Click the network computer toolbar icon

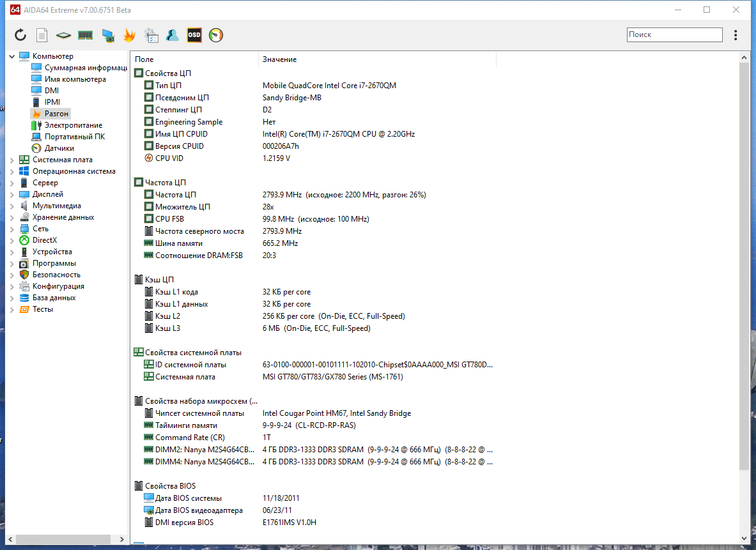coord(108,34)
